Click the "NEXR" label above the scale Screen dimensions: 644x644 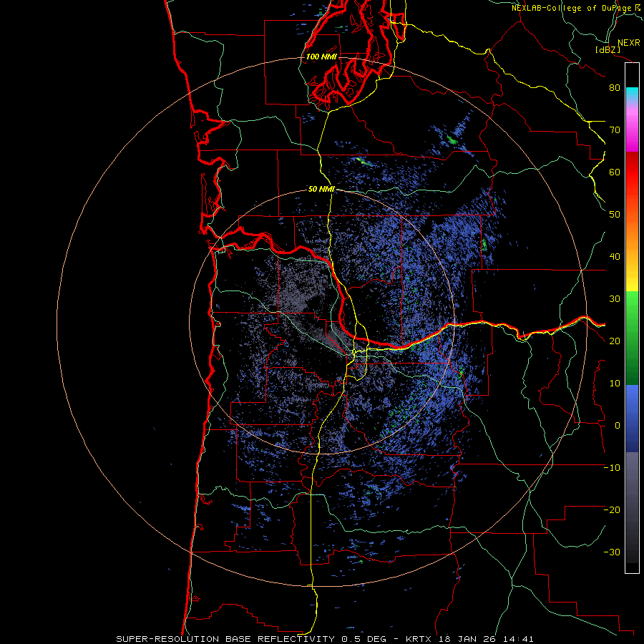[x=629, y=43]
